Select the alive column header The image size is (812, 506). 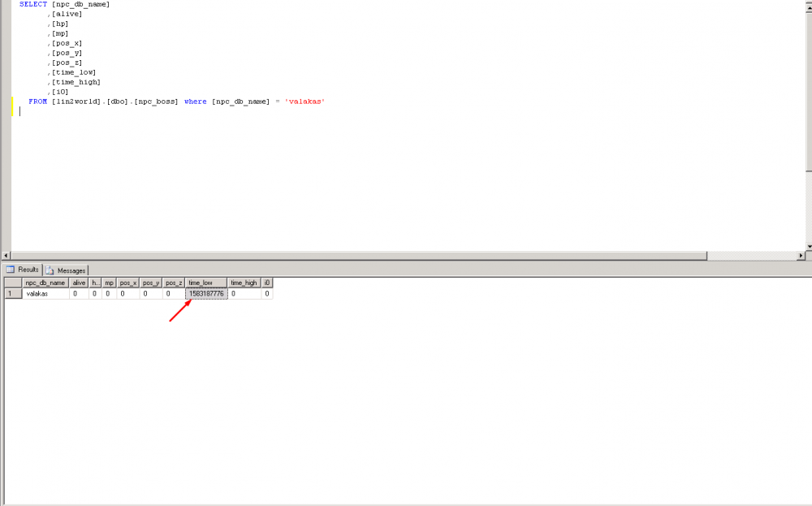tap(78, 282)
